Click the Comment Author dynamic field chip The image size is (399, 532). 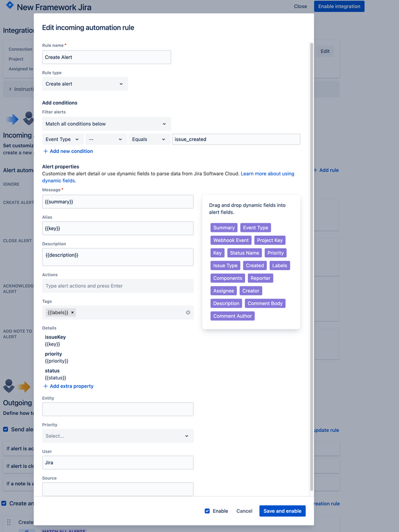(x=233, y=316)
